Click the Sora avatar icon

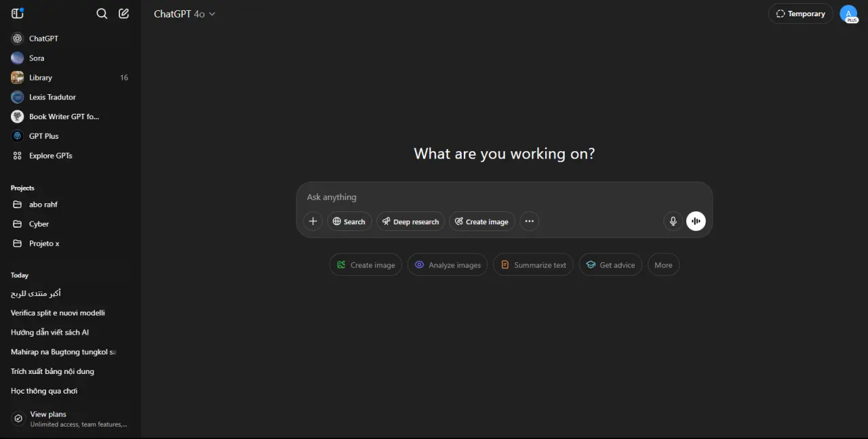tap(18, 58)
